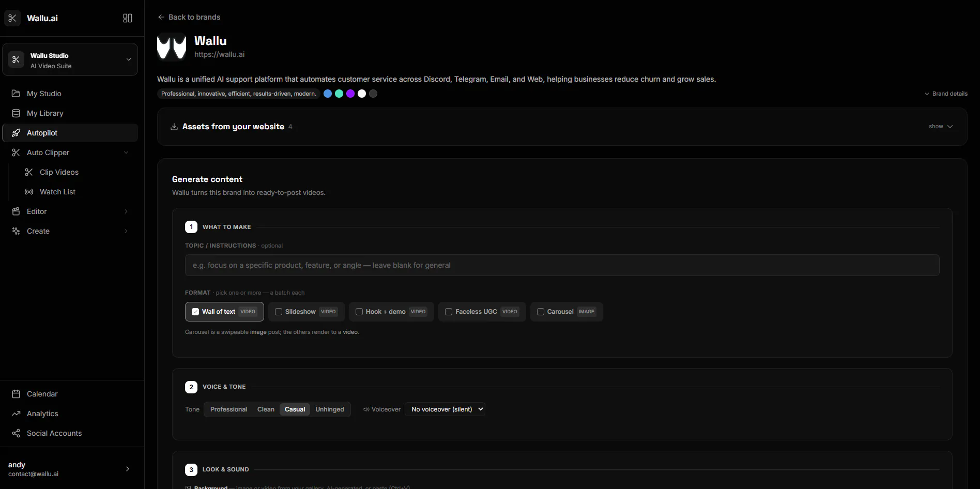Select the Clean tone option
980x489 pixels.
[266, 409]
